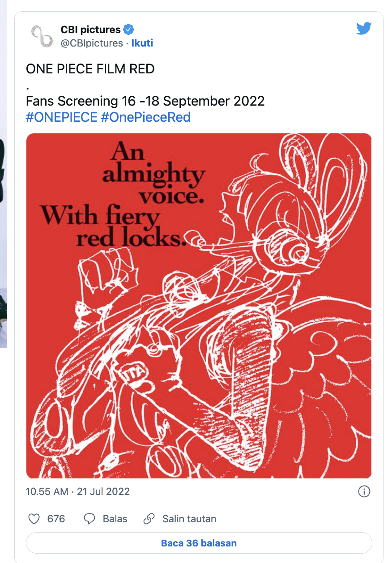Click the reply speech bubble icon

tap(89, 519)
